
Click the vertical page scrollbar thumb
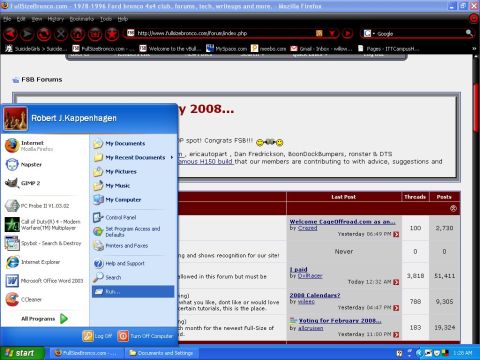coord(476,107)
